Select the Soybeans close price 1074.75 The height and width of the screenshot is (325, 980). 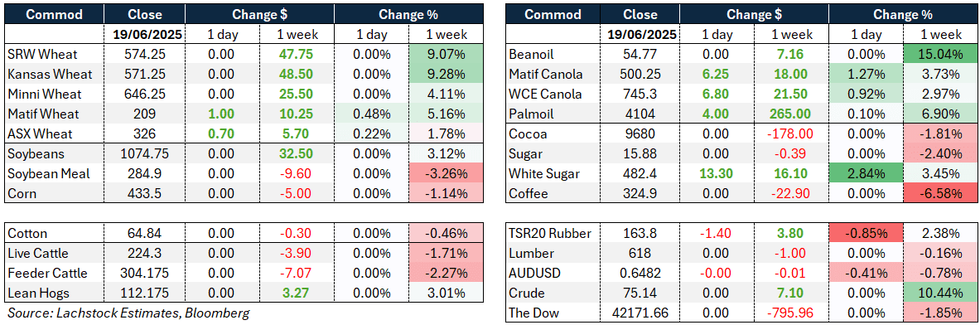pos(144,153)
